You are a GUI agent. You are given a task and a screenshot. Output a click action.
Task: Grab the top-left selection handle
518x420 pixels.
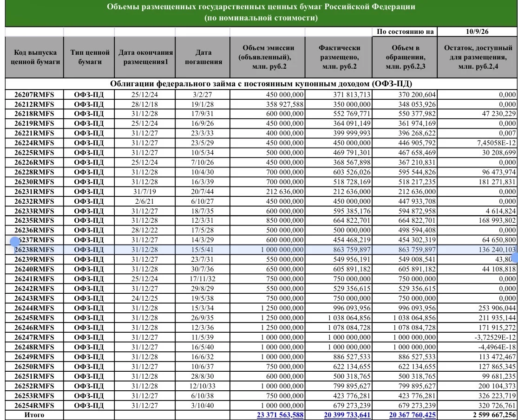(x=15, y=242)
